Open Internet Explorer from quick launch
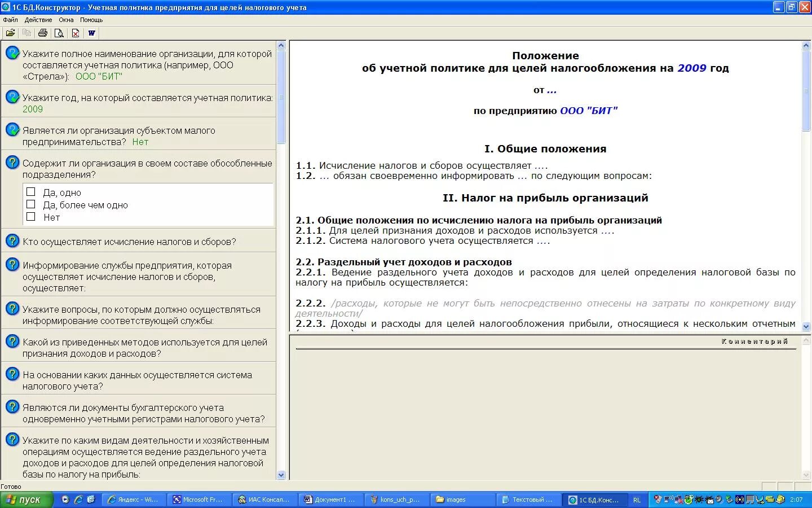 pos(78,500)
